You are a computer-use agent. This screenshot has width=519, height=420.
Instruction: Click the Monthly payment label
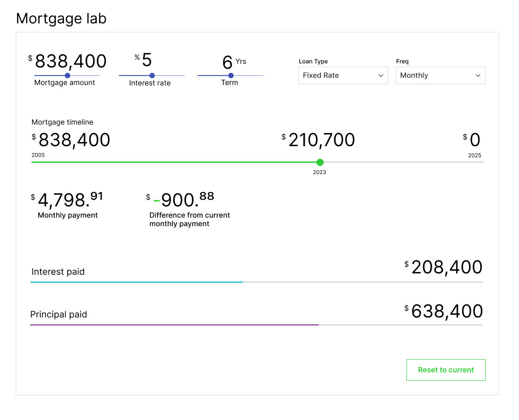pyautogui.click(x=68, y=215)
